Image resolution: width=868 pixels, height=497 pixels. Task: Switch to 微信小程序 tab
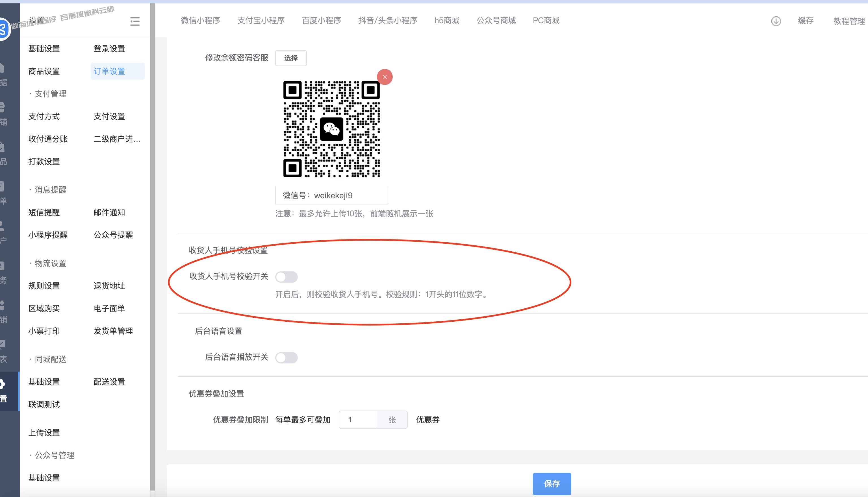(200, 21)
